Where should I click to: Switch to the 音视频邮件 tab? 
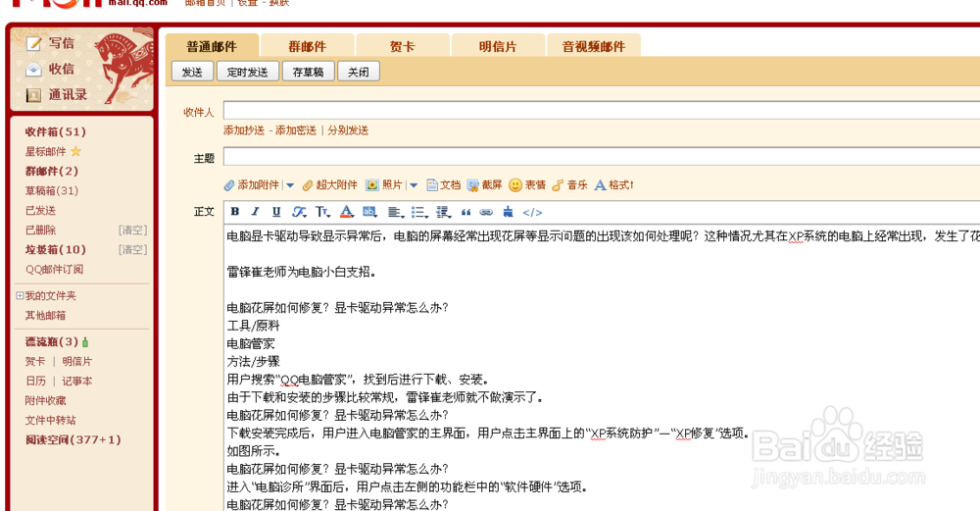click(594, 46)
